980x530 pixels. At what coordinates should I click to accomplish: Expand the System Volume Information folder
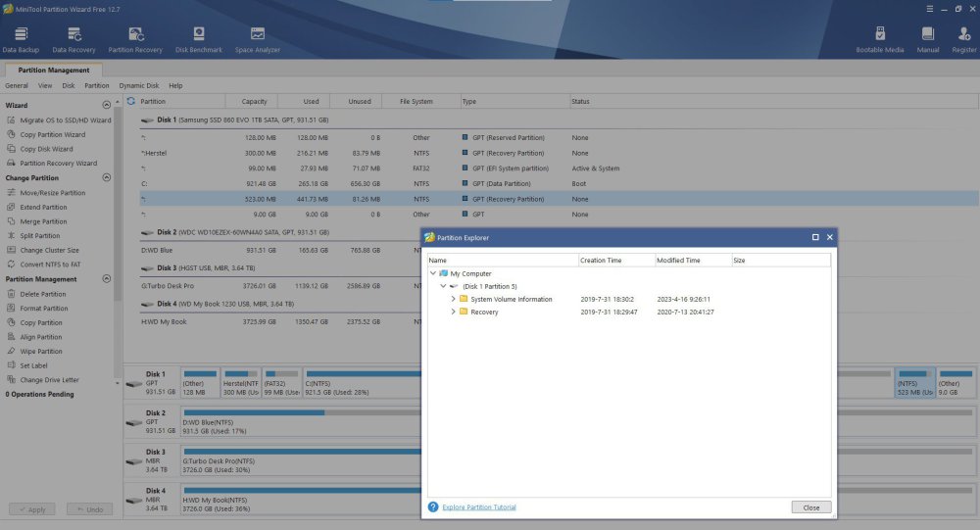click(453, 299)
